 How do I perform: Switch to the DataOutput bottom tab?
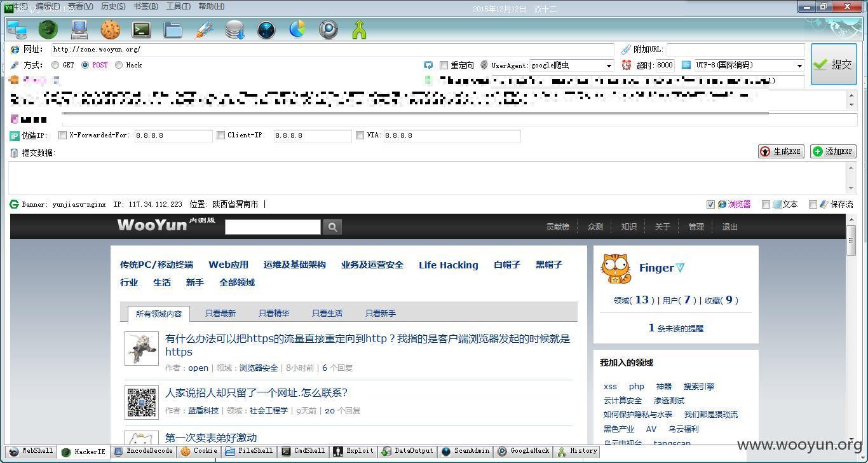pos(407,451)
